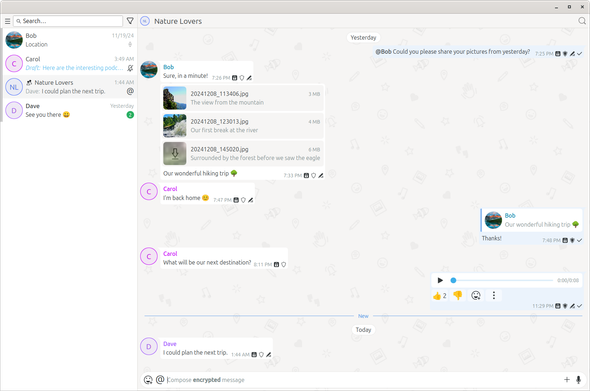Screen dimensions: 590x391
Task: Click the chat search magnifier icon
Action: [582, 21]
